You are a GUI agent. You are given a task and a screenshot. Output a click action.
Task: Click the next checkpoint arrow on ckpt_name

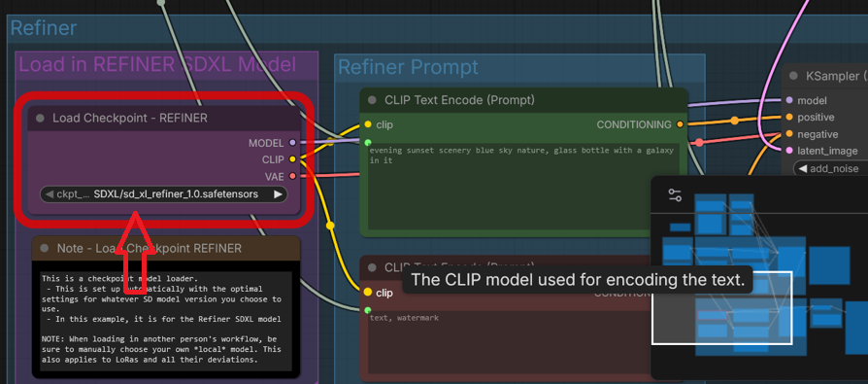(278, 194)
